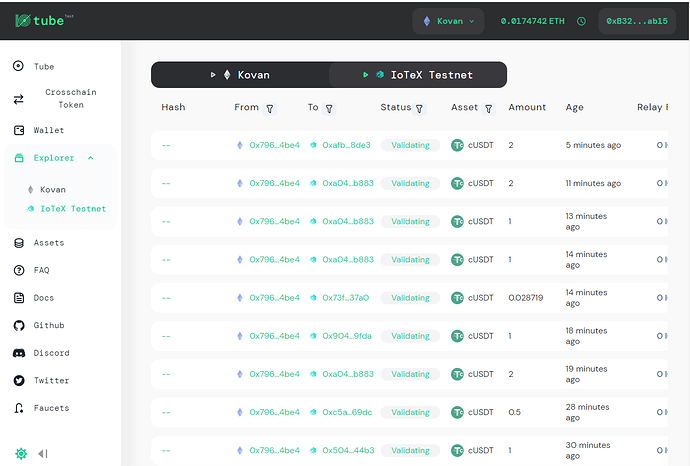Viewport: 690px width, 466px height.
Task: Click the amount 0.028719 cell
Action: 525,298
